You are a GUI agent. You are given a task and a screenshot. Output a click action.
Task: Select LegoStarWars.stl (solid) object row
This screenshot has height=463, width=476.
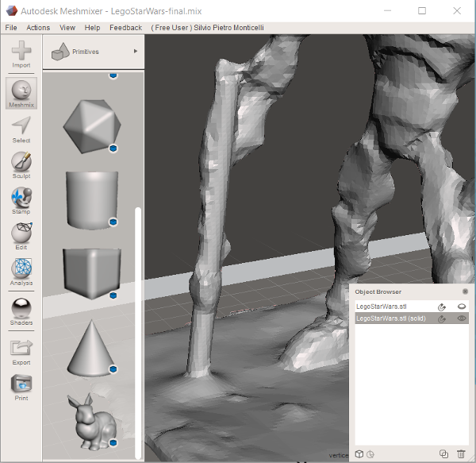[x=412, y=318]
